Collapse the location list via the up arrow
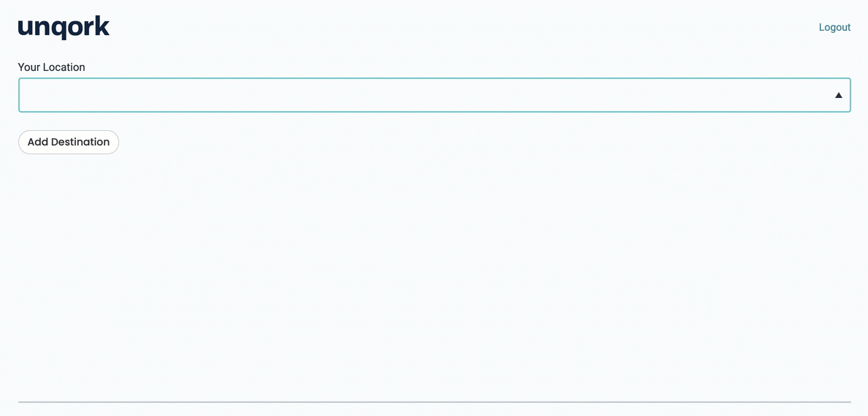The width and height of the screenshot is (868, 416). pyautogui.click(x=838, y=95)
